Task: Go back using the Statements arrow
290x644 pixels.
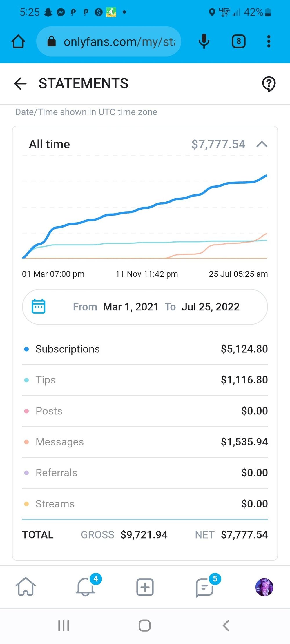Action: tap(20, 84)
